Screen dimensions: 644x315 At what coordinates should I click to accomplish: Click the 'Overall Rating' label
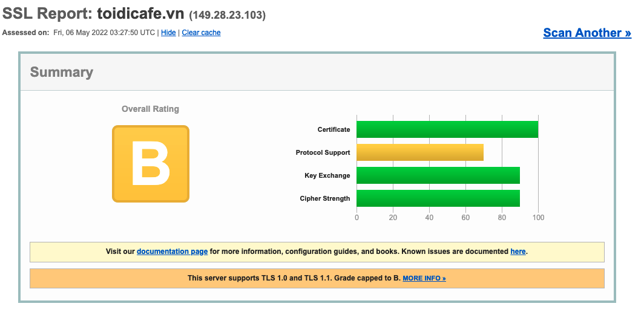coord(150,109)
